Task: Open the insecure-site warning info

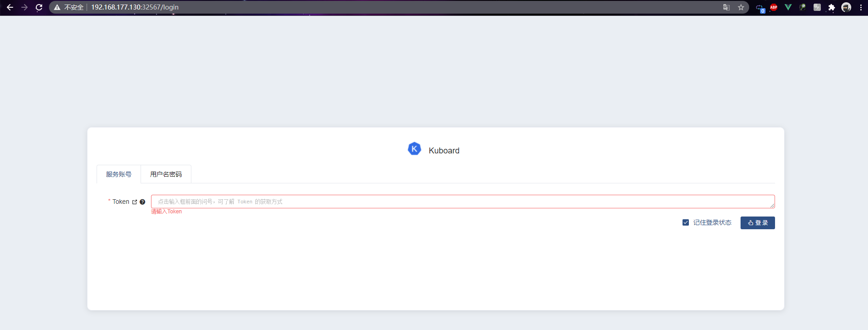Action: pyautogui.click(x=69, y=7)
